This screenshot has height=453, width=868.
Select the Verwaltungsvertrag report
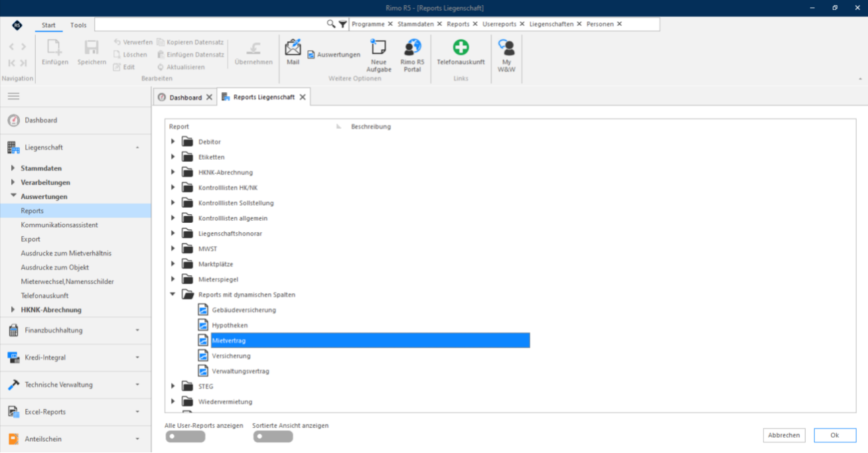240,371
